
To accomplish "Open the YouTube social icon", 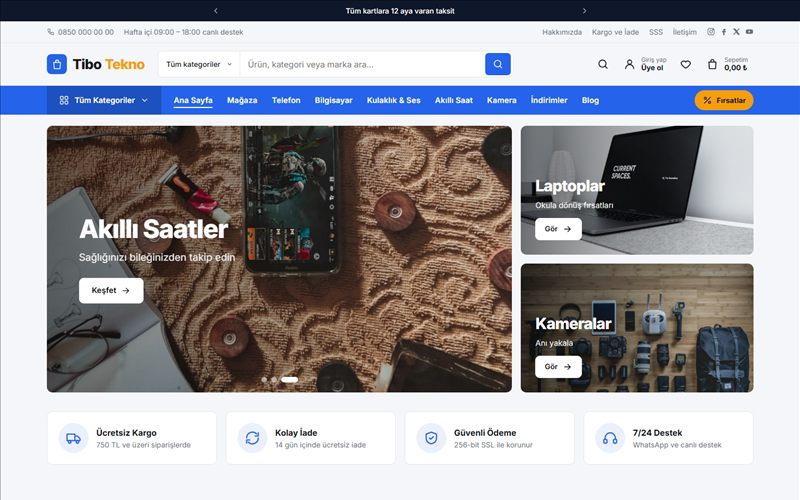I will pos(749,32).
